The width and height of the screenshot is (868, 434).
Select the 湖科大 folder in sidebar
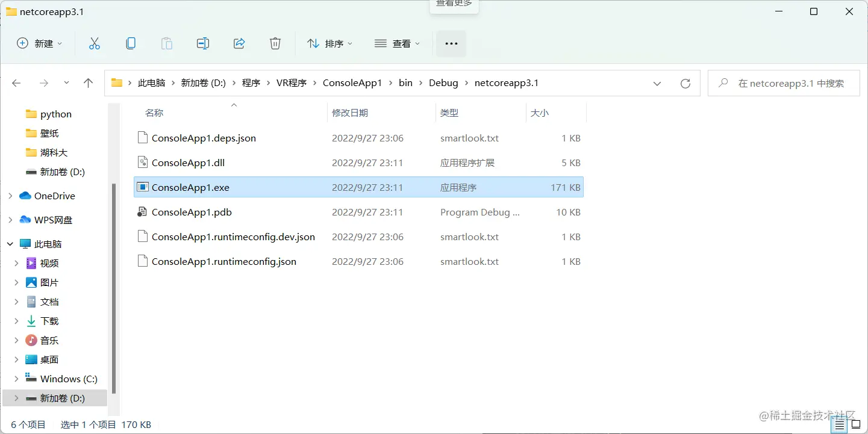(x=54, y=152)
